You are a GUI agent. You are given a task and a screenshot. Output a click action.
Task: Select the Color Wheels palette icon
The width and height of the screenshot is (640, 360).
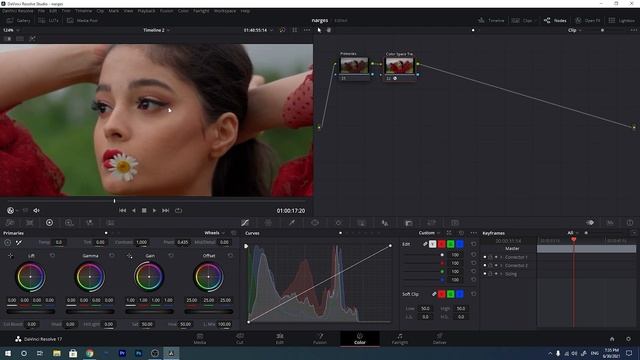(x=49, y=223)
